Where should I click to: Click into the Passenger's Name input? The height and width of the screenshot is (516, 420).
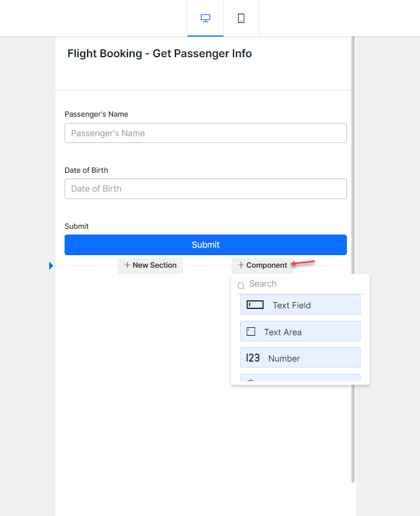[206, 133]
